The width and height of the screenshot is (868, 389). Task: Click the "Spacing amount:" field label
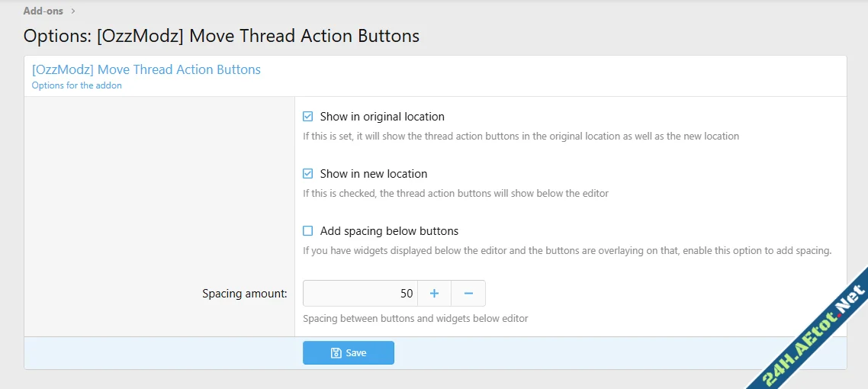coord(244,294)
